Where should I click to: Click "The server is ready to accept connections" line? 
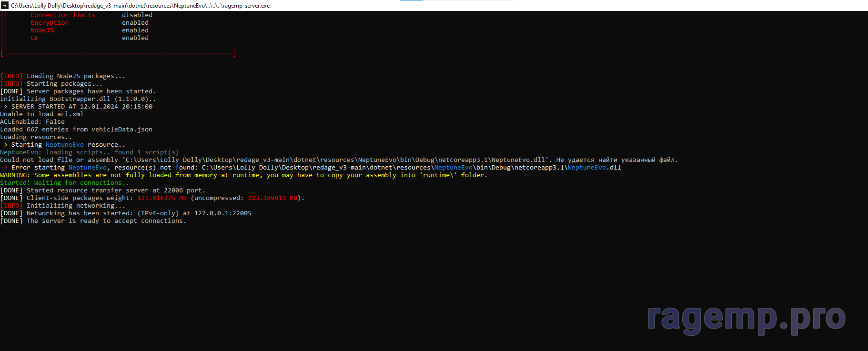tap(106, 221)
